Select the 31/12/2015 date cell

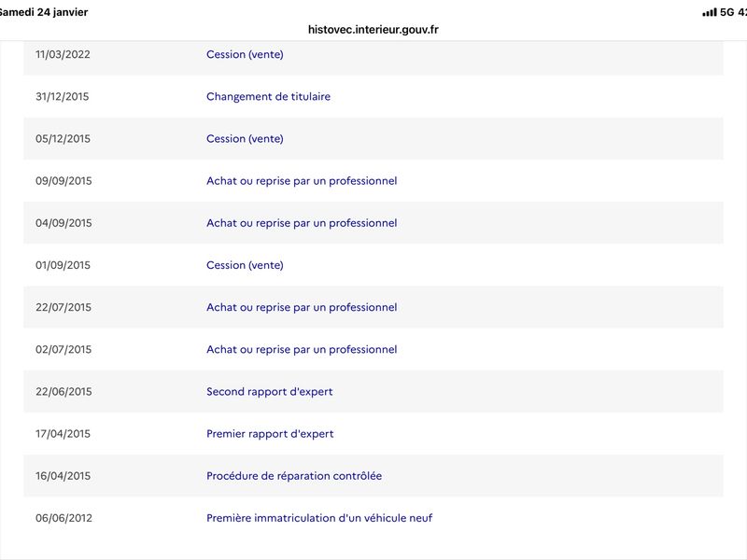pyautogui.click(x=63, y=96)
